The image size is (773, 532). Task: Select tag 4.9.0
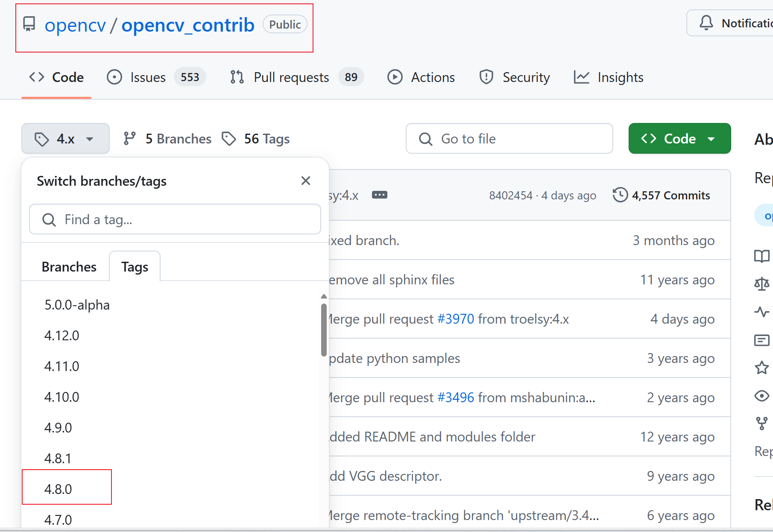point(59,428)
